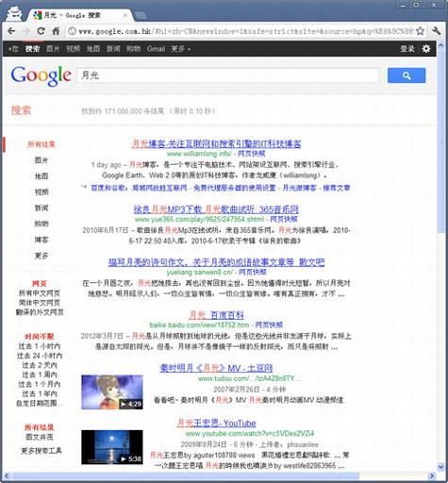
Task: Click horizontal scrollbar right arrow
Action: [432, 475]
